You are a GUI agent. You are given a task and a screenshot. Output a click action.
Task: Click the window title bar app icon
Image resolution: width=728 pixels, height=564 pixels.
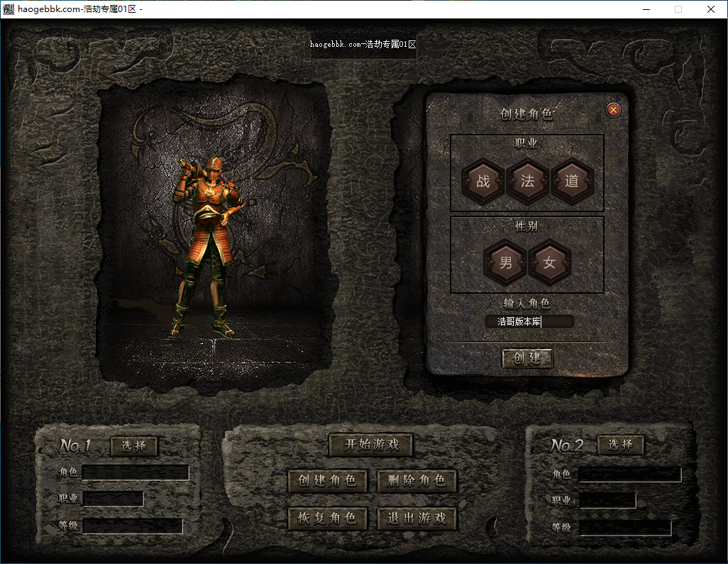pos(9,9)
